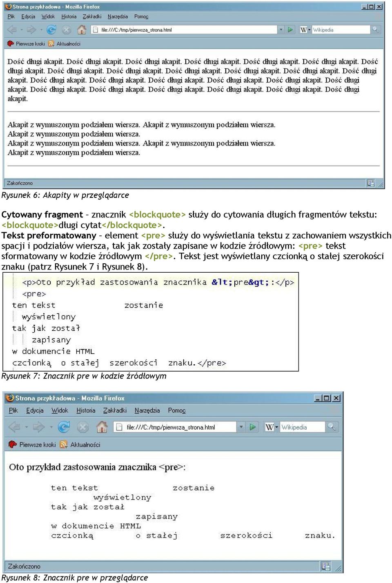Screen dimensions: 392x583
Task: Click word 'zapisany' in Rysunek 8 page content
Action: (x=156, y=517)
